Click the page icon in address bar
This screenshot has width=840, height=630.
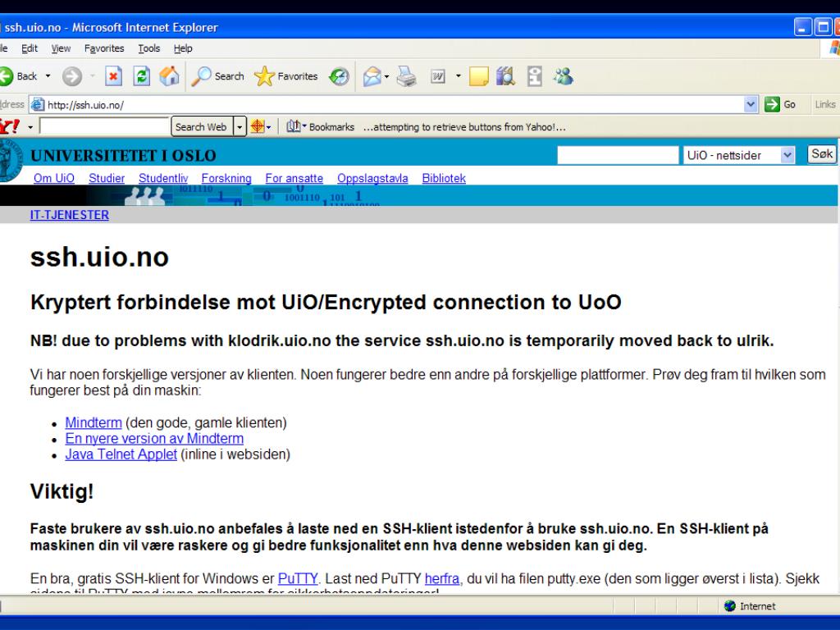pos(38,104)
